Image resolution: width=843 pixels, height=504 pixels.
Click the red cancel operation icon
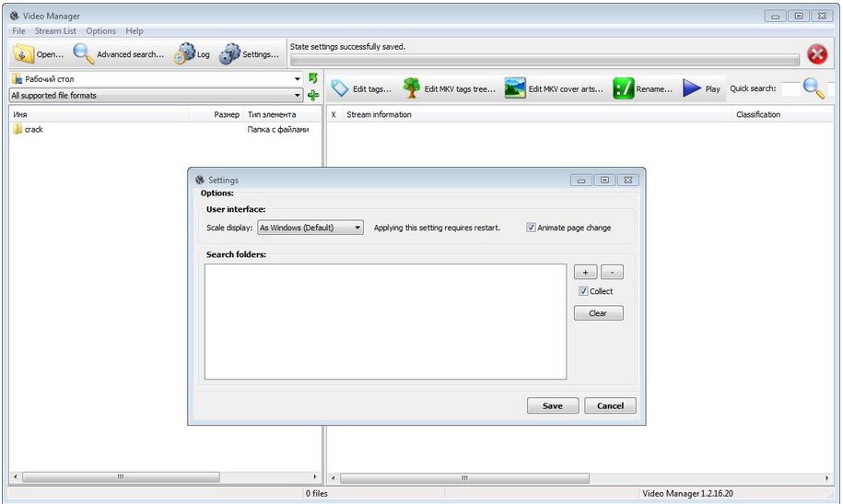817,53
